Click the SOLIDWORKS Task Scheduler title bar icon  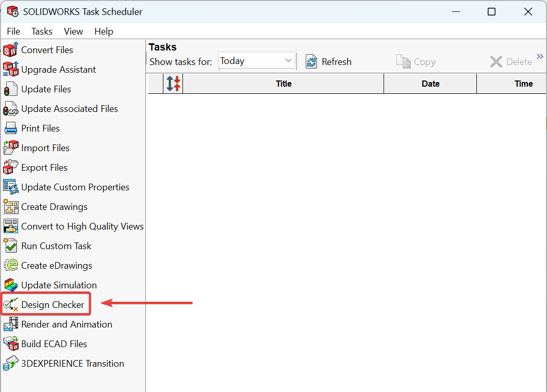pyautogui.click(x=12, y=11)
